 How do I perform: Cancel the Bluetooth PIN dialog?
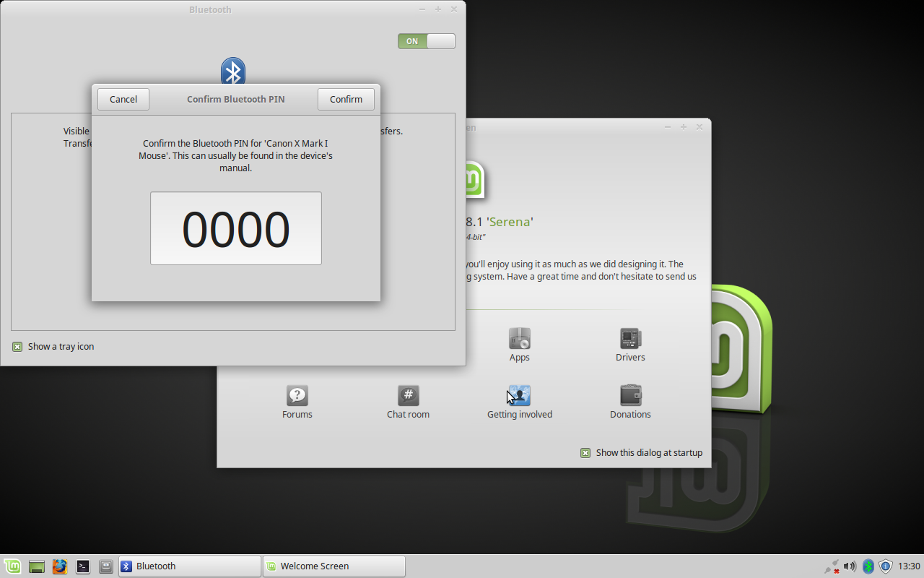(123, 99)
